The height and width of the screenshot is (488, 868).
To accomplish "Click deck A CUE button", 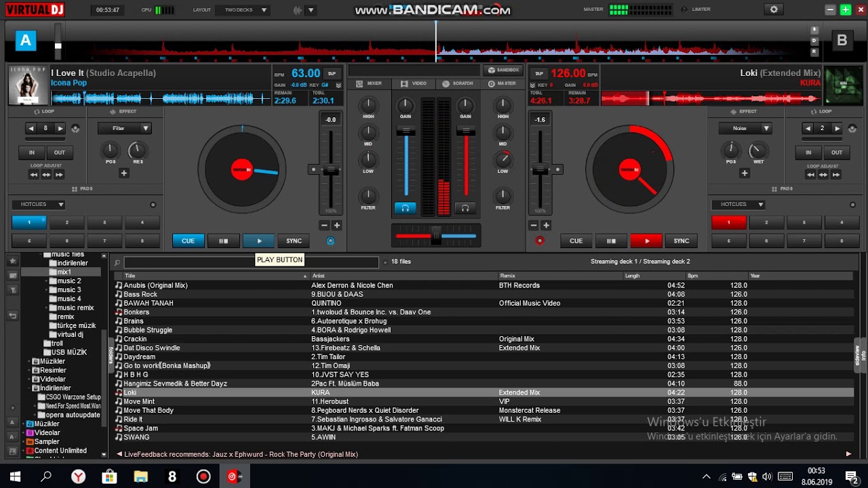I will tap(188, 241).
